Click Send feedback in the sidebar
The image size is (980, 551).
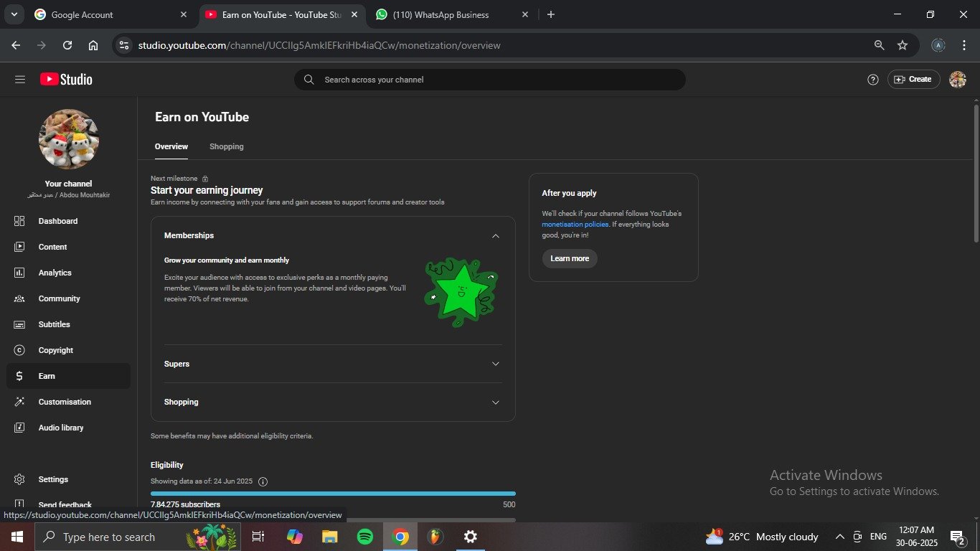[68, 505]
